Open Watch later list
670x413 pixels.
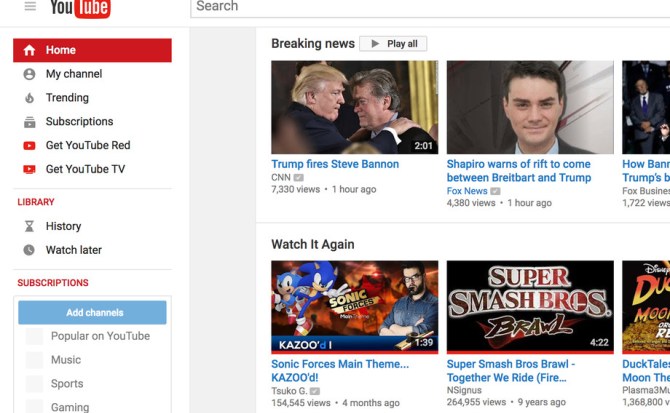click(x=73, y=250)
